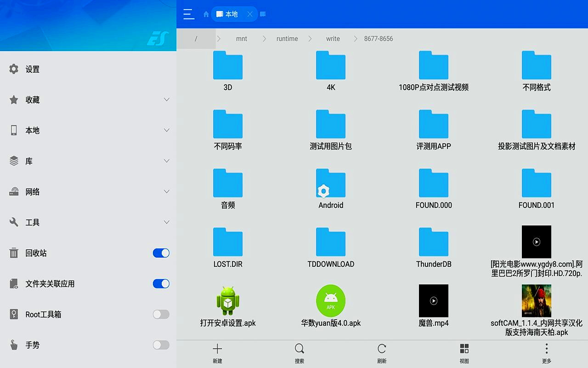Enable the Root工具箱 toggle

tap(161, 314)
